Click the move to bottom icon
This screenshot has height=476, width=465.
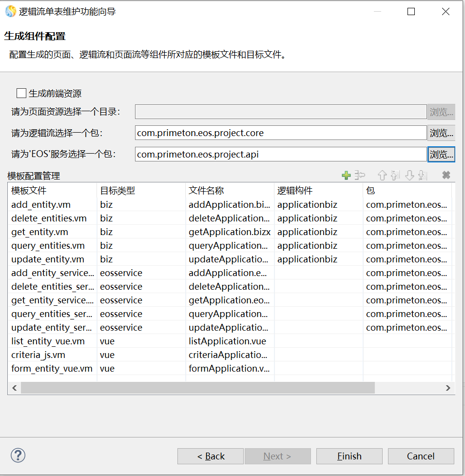[423, 176]
